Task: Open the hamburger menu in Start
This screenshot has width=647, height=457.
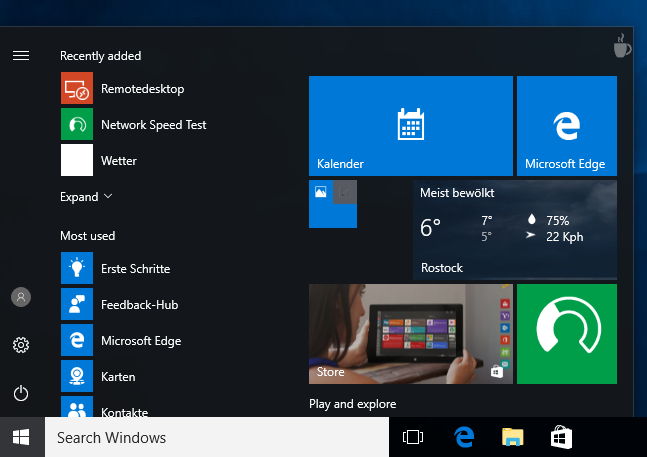Action: click(x=21, y=55)
